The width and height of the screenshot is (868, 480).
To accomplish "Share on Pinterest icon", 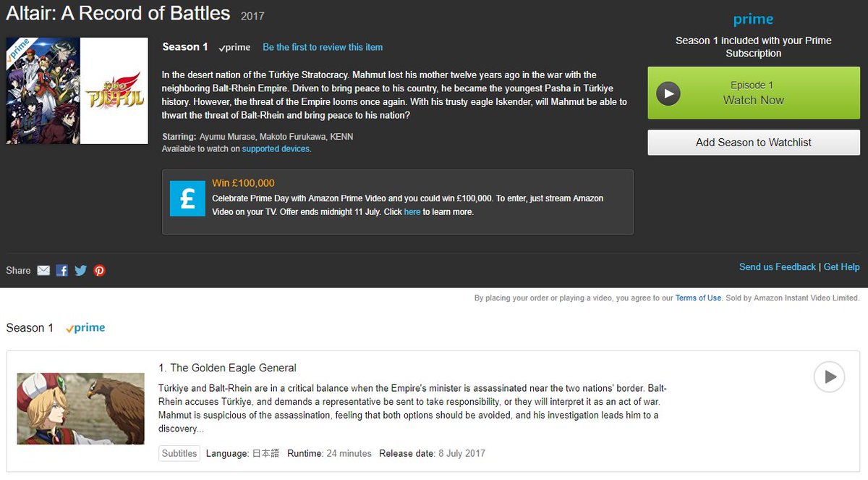I will point(99,270).
